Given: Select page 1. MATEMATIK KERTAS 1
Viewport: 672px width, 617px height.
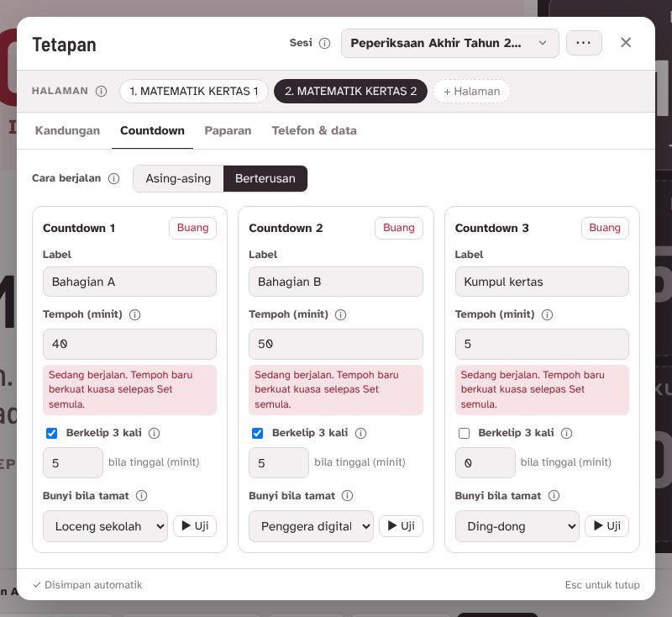Looking at the screenshot, I should 194,92.
